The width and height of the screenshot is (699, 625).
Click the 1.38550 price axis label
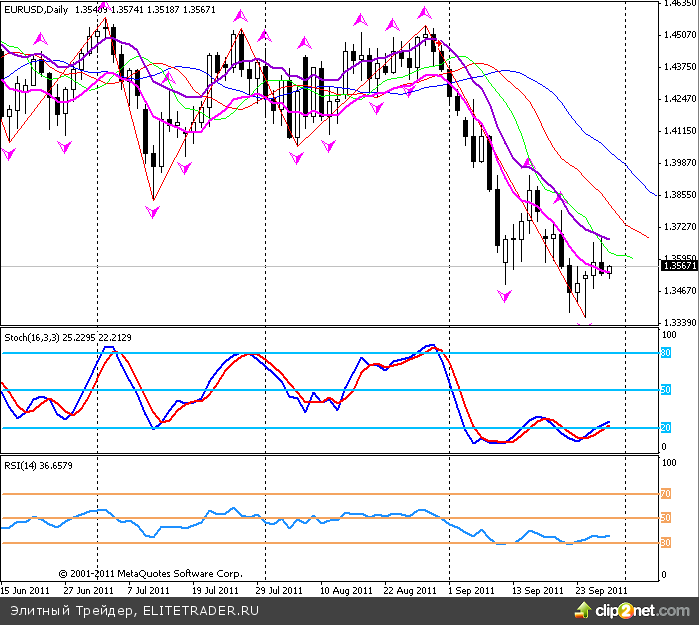click(x=678, y=195)
